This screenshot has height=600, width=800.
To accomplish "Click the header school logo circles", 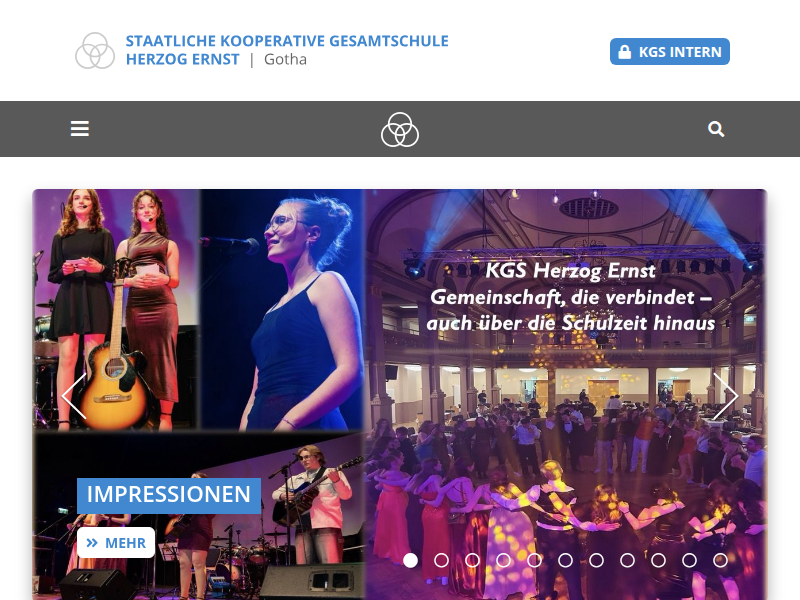I will [x=95, y=51].
